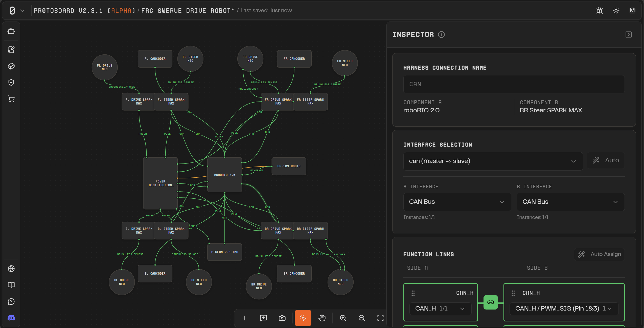Open the Discord link icon
Viewport: 644px width, 328px height.
tap(11, 318)
